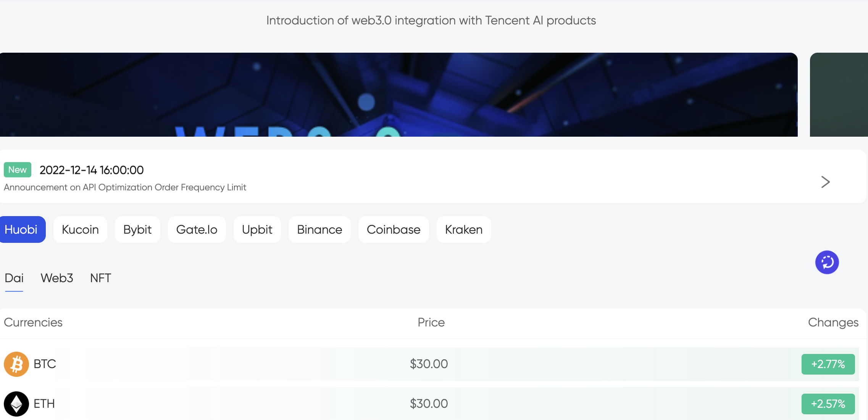Click the Changes column header
The height and width of the screenshot is (420, 868).
pyautogui.click(x=833, y=323)
